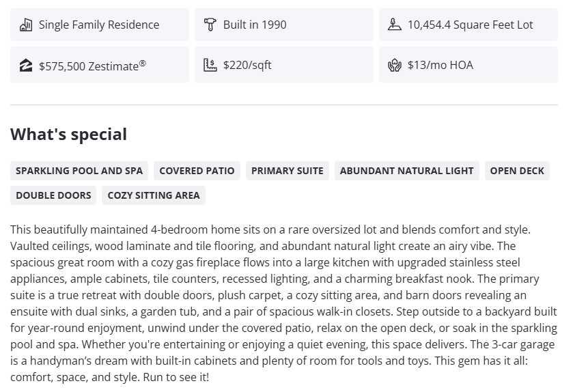The width and height of the screenshot is (588, 390).
Task: Click the $13/mo HOA label
Action: pos(440,66)
